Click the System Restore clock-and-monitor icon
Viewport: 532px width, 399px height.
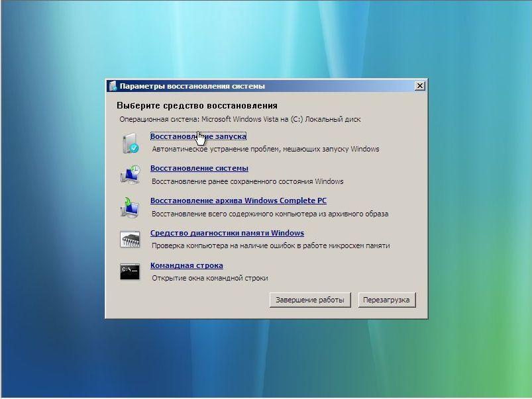(130, 175)
